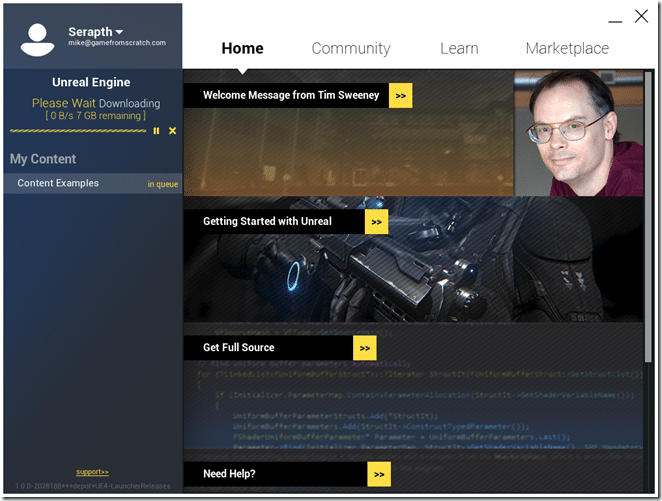Click the '0 B/s 7 GB remaining' status
662x501 pixels.
[x=95, y=116]
